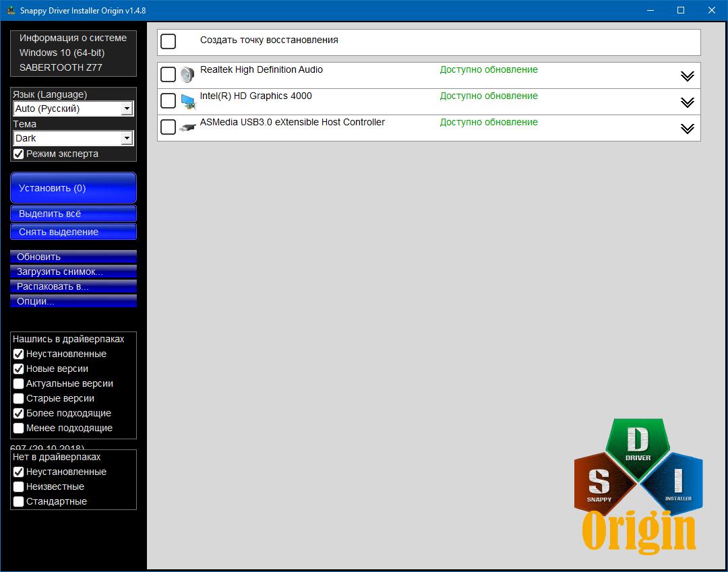Click the Snappy Driver Installer Origin logo

[x=637, y=485]
